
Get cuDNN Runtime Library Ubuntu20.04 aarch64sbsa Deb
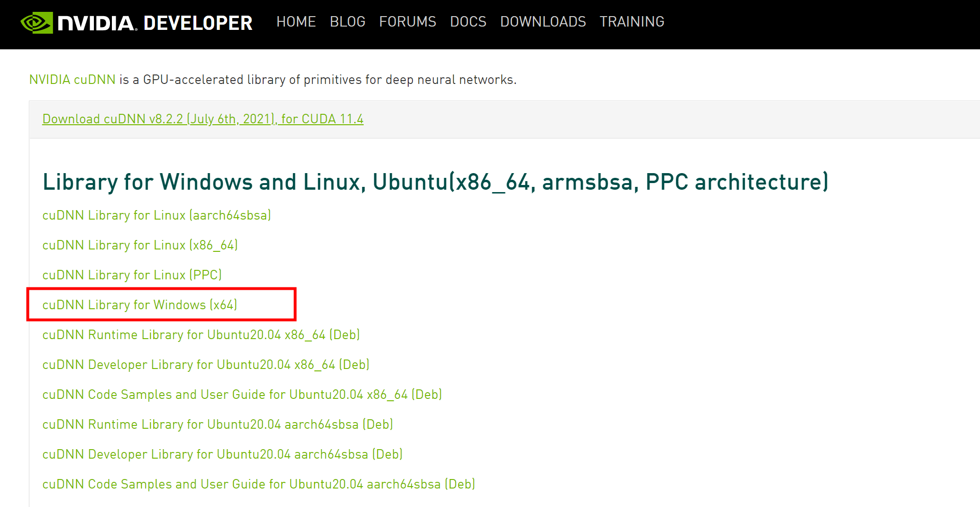coord(218,424)
